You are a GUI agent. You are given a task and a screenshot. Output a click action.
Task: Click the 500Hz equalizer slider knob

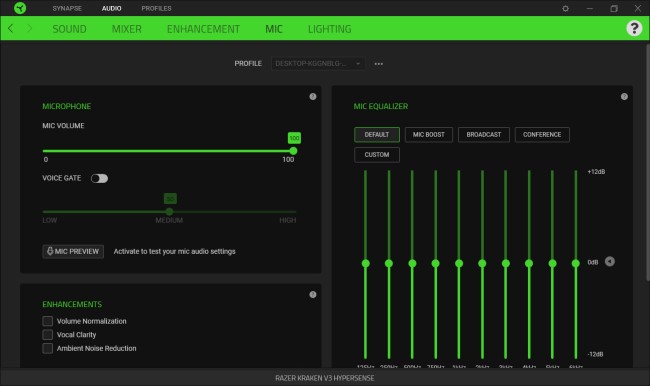point(412,263)
